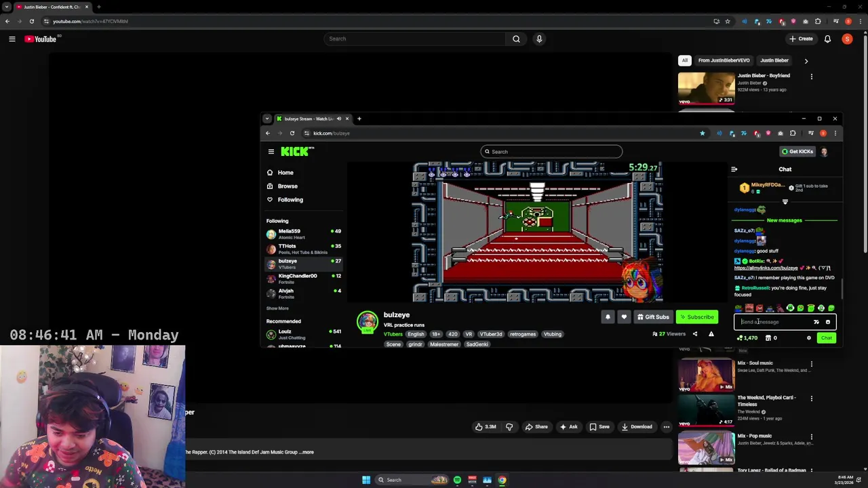Screen dimensions: 868x488
Task: Open Kick profile avatar menu
Action: coord(824,152)
